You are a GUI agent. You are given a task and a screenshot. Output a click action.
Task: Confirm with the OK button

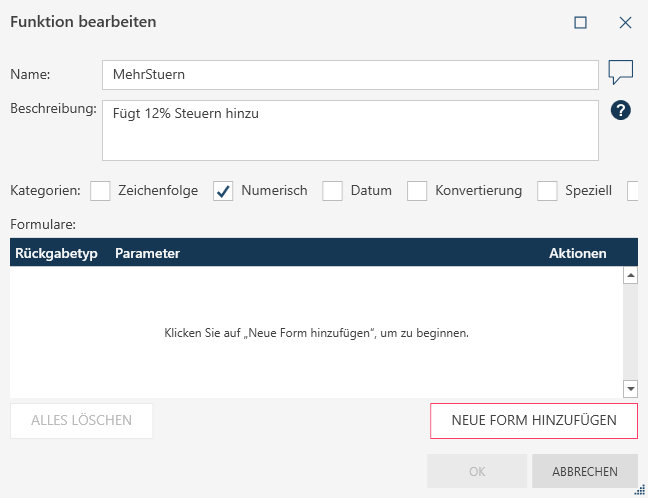point(476,471)
